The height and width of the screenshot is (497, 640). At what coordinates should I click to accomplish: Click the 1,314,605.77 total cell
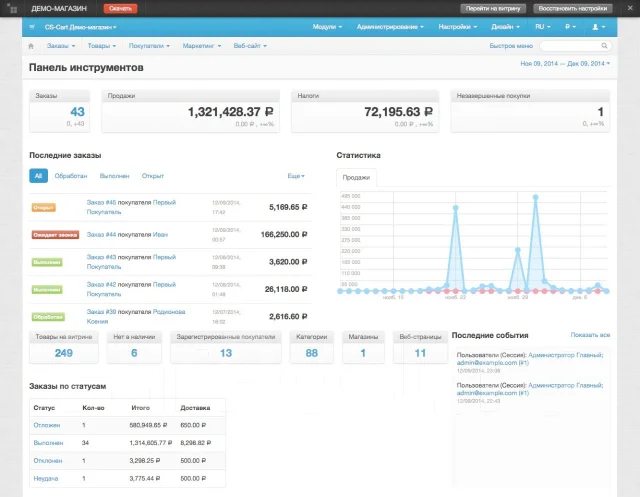(151, 443)
